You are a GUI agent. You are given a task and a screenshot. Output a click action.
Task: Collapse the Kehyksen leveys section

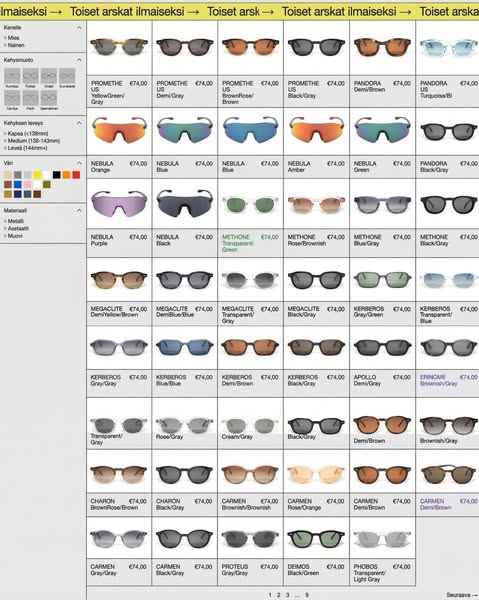pos(79,123)
